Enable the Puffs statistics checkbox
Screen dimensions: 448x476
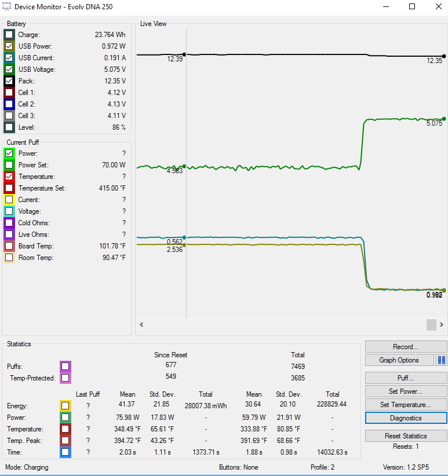pyautogui.click(x=65, y=367)
